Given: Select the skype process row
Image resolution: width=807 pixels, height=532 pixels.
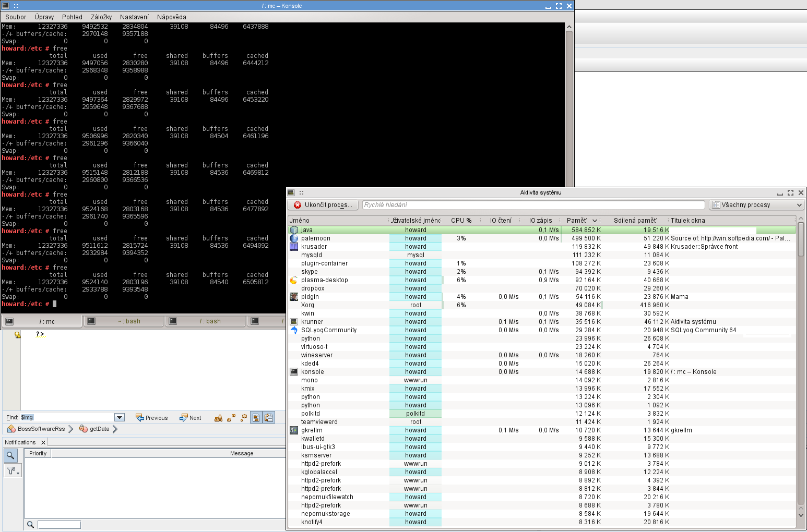Looking at the screenshot, I should (x=542, y=272).
